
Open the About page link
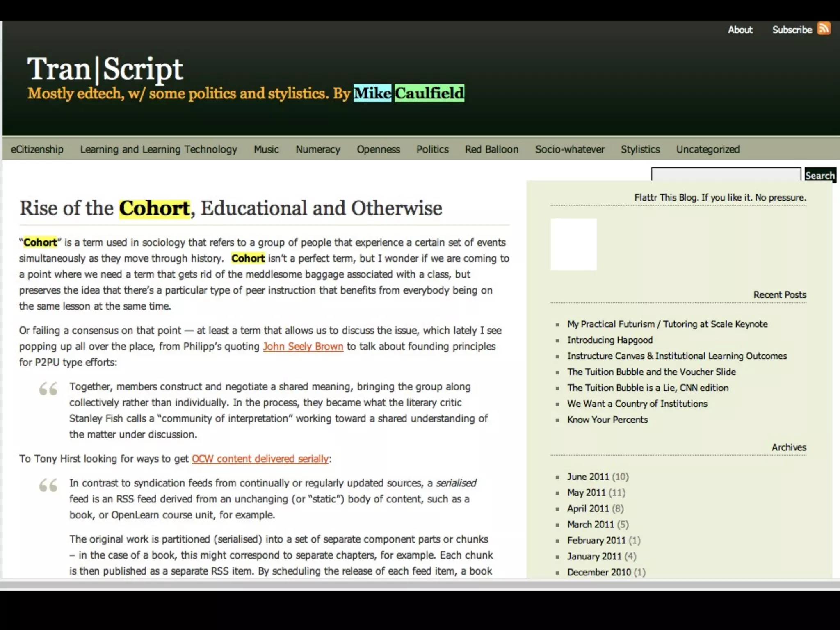(x=740, y=30)
